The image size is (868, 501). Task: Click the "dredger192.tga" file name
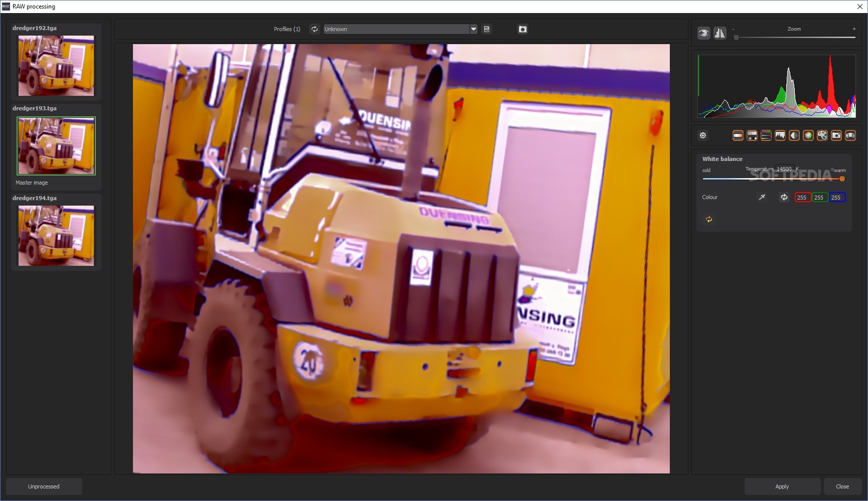(35, 28)
